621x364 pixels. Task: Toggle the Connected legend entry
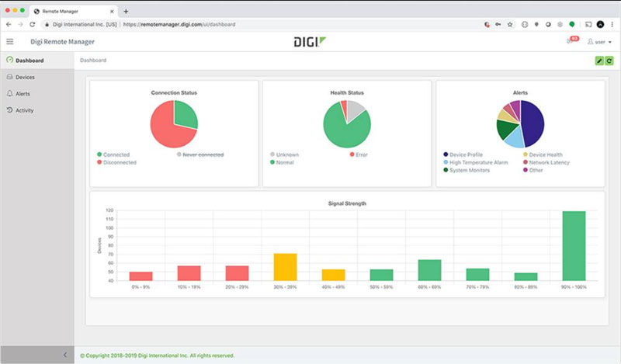(114, 154)
